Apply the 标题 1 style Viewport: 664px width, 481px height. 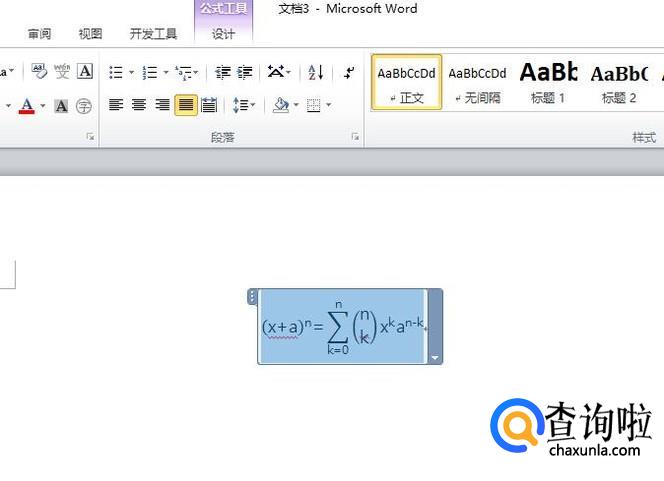point(548,82)
